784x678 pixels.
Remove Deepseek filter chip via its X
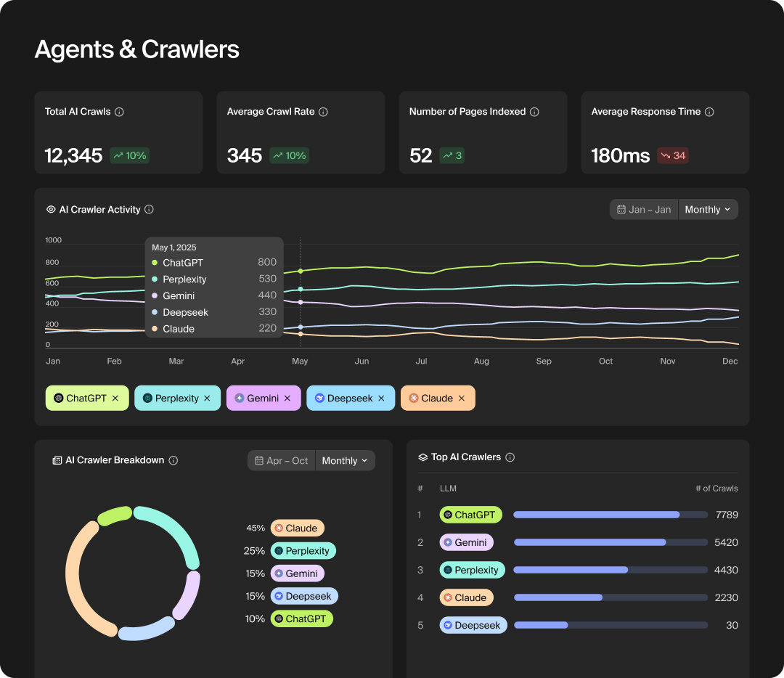381,399
